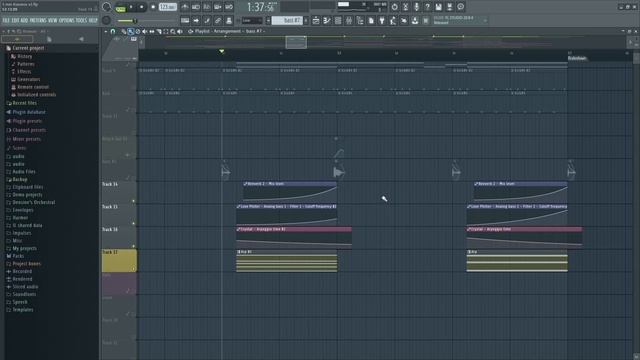Mute Track 16 with its green dot
The width and height of the screenshot is (640, 360).
pos(133,246)
